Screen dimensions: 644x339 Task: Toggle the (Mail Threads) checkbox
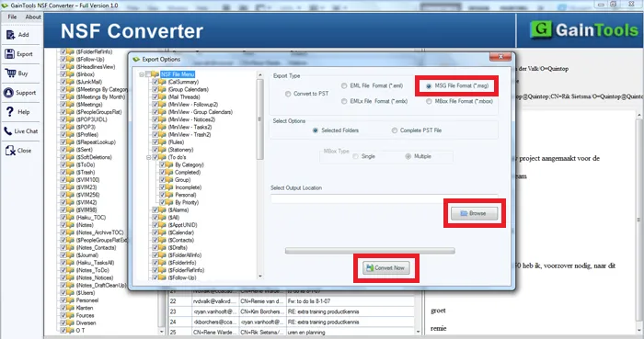[x=155, y=97]
